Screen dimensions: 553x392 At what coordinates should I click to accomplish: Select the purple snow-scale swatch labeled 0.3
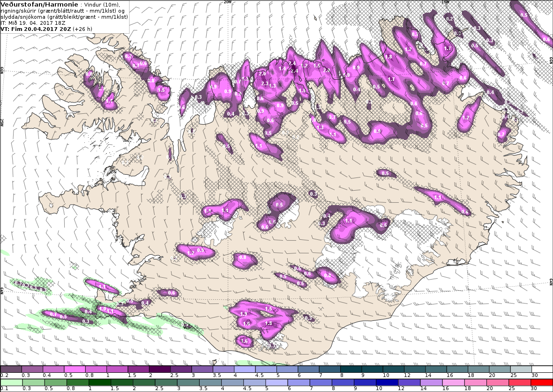(x=32, y=370)
